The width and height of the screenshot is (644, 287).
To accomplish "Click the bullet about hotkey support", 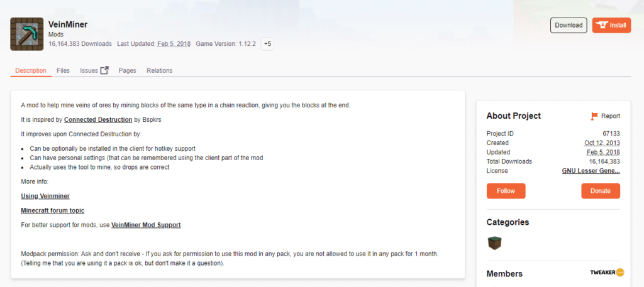I will [113, 148].
